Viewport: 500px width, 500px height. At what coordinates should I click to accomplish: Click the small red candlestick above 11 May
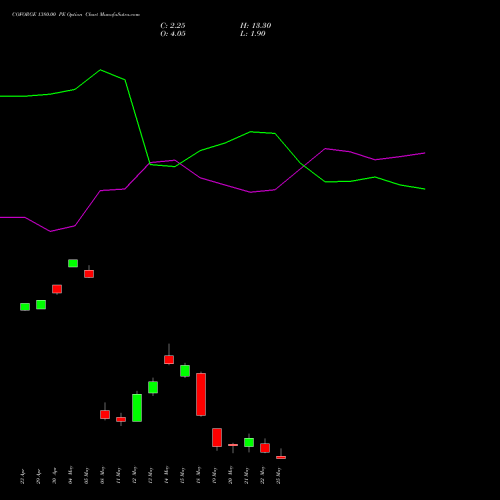click(121, 419)
